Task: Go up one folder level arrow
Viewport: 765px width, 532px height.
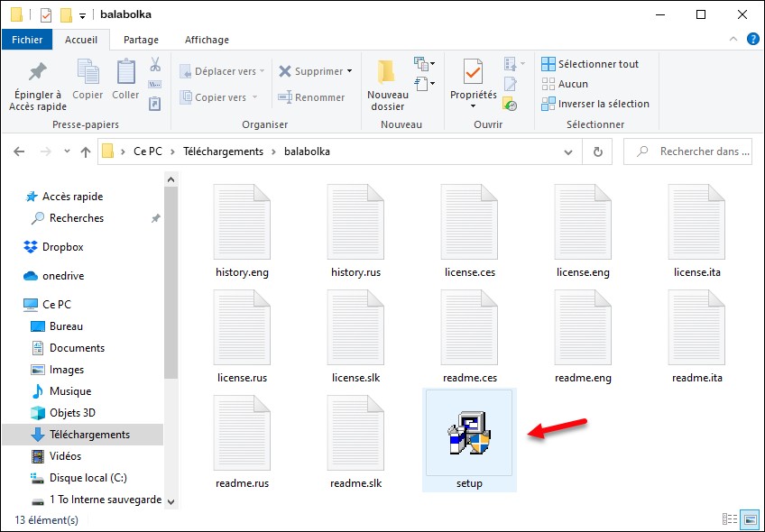Action: (x=86, y=151)
